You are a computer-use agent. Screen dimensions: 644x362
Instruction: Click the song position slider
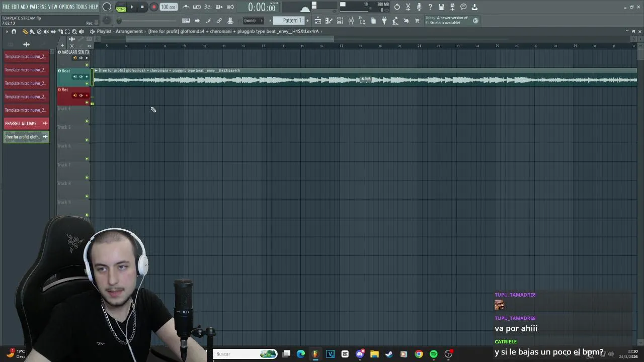(x=148, y=21)
